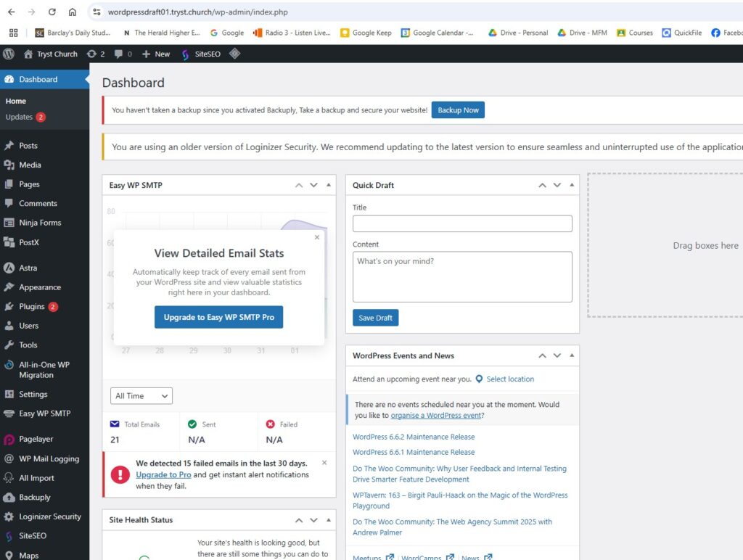Move WordPress Events and News widget up
The height and width of the screenshot is (560, 743).
coord(543,356)
